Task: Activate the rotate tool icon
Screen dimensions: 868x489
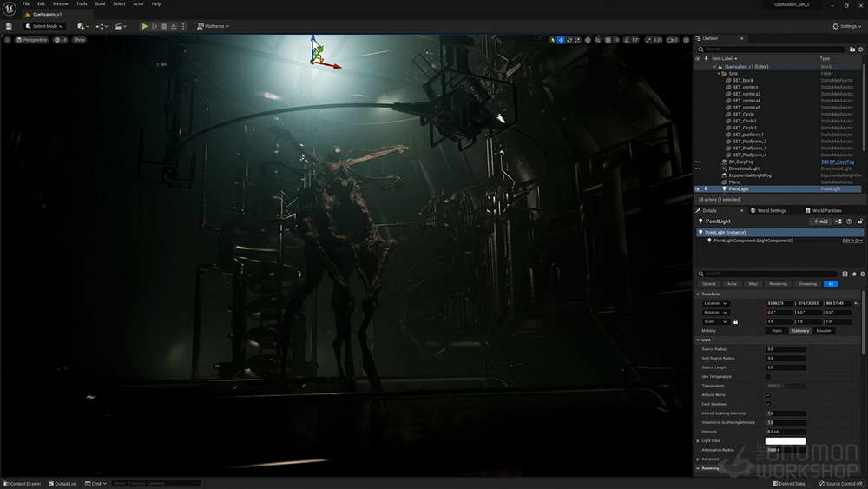Action: 569,40
